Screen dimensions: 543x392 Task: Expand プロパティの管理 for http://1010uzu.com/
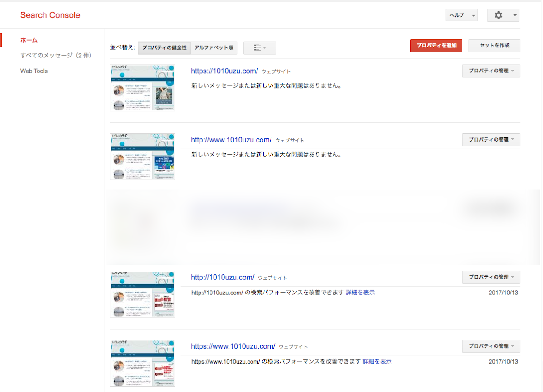click(x=491, y=277)
